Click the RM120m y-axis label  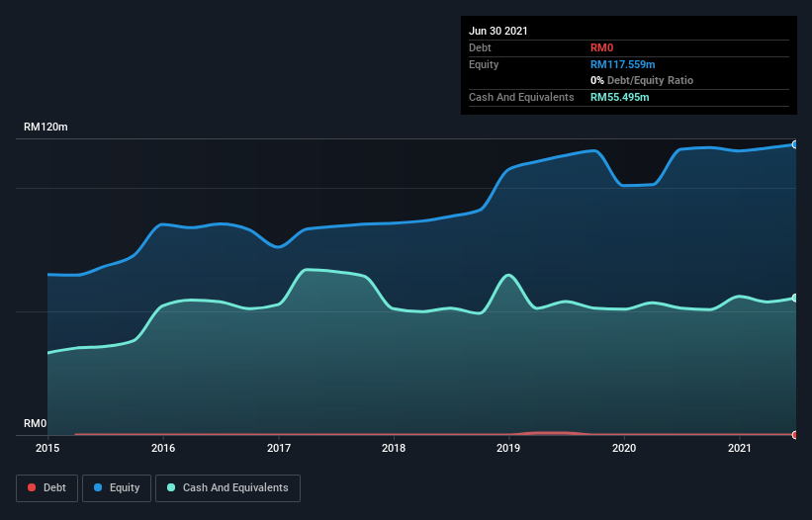45,127
